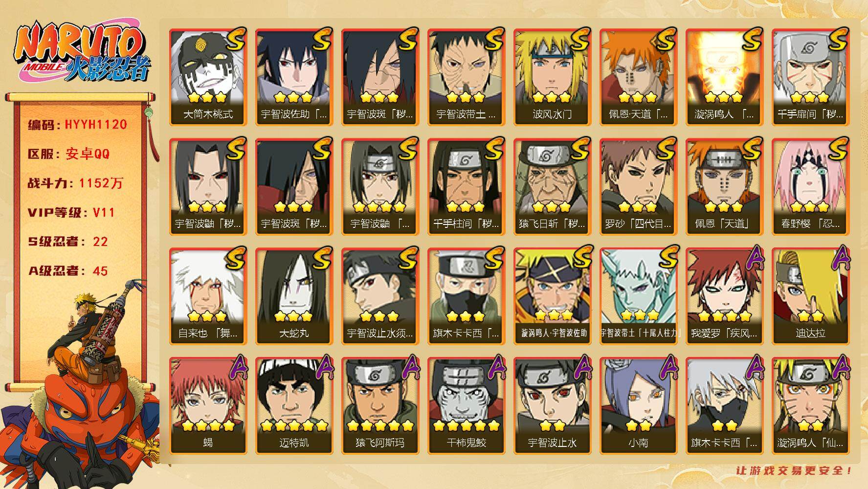Screen dimensions: 868x489
Task: Click the 编码 HYYH1120 text
Action: point(77,125)
